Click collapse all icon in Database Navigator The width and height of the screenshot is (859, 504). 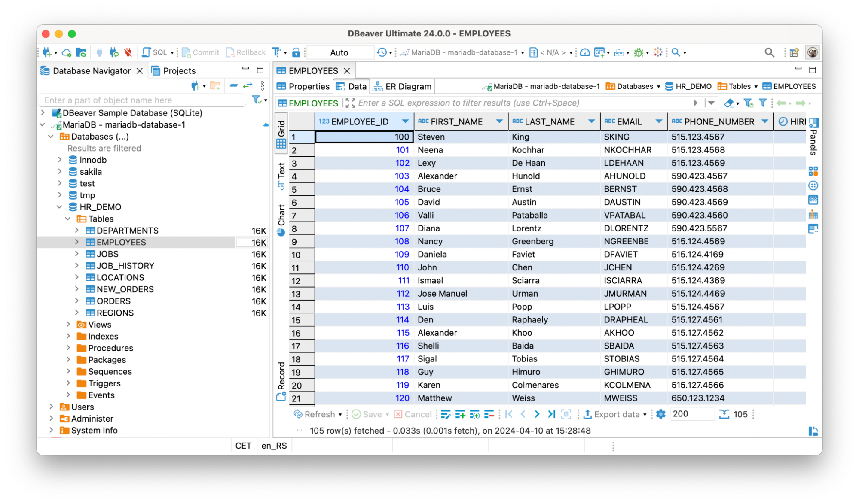[x=234, y=86]
